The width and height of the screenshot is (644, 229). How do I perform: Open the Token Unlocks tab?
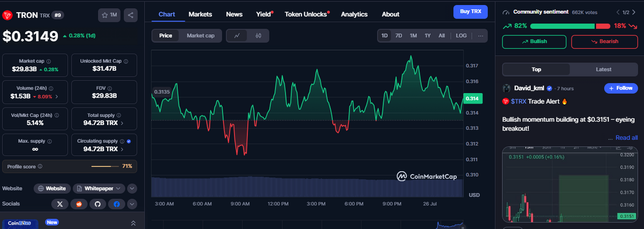tap(306, 14)
